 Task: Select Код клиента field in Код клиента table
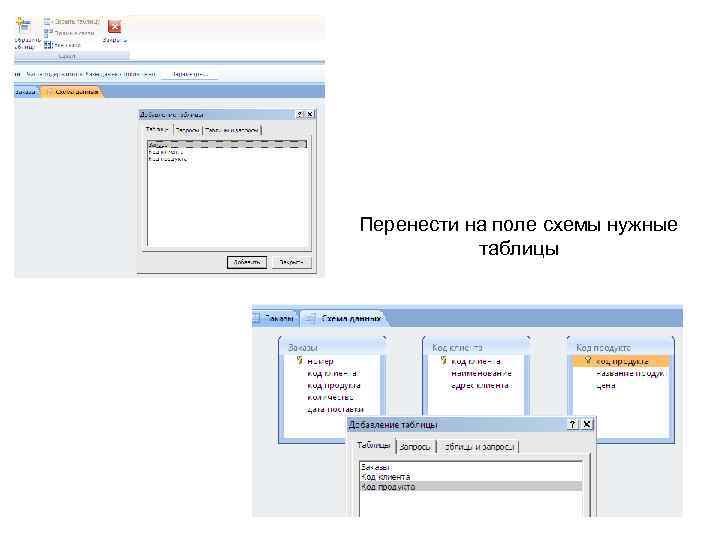coord(477,362)
